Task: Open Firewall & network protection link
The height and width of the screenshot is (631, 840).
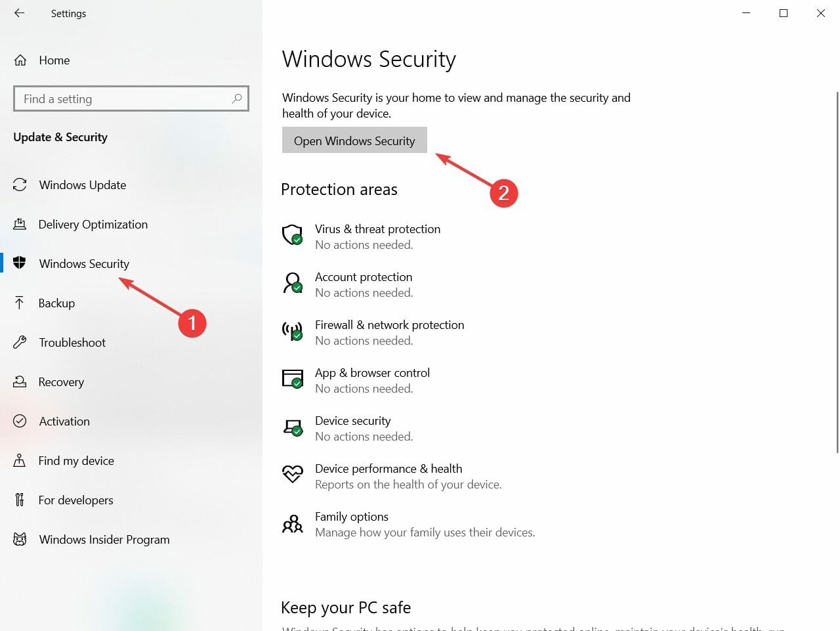Action: [389, 325]
